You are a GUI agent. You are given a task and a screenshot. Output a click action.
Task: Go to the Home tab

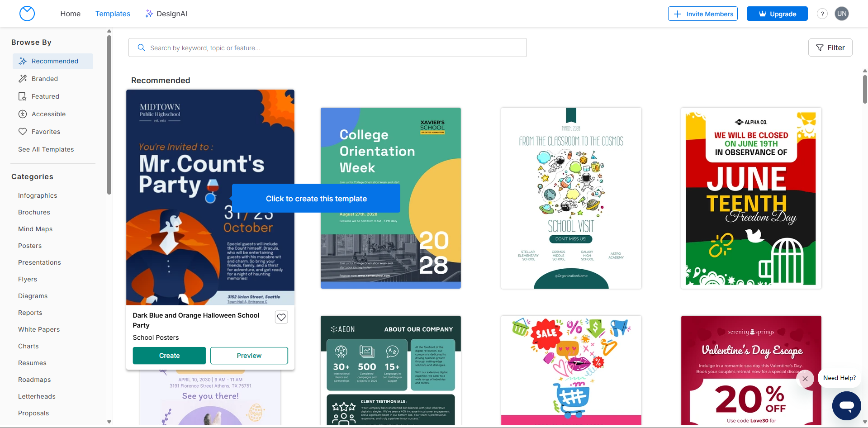click(70, 14)
